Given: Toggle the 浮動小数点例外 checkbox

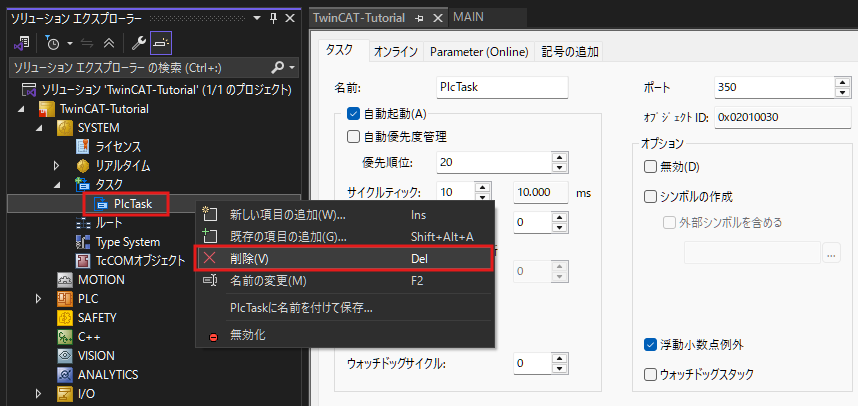Looking at the screenshot, I should 651,345.
